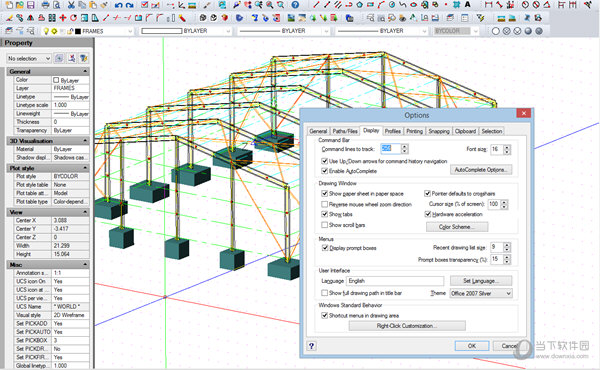Uncheck Display prompt boxes
Viewport: 600px width, 370px height.
[324, 248]
